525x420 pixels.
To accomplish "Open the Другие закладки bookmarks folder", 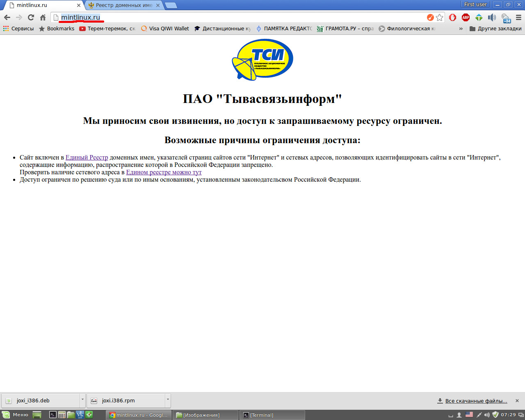I will (x=495, y=29).
